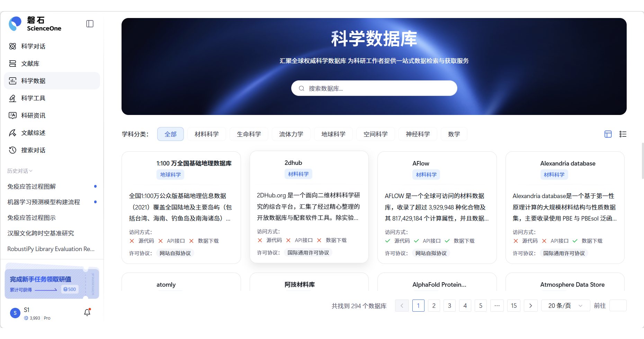Click 数据下载 on Alexandria card
Image resolution: width=644 pixels, height=339 pixels.
click(x=592, y=241)
